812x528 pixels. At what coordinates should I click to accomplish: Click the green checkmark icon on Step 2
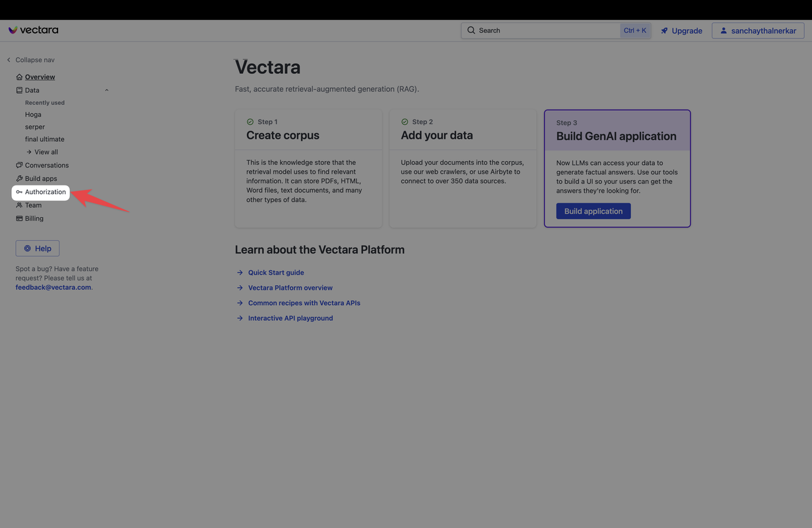[x=405, y=121]
